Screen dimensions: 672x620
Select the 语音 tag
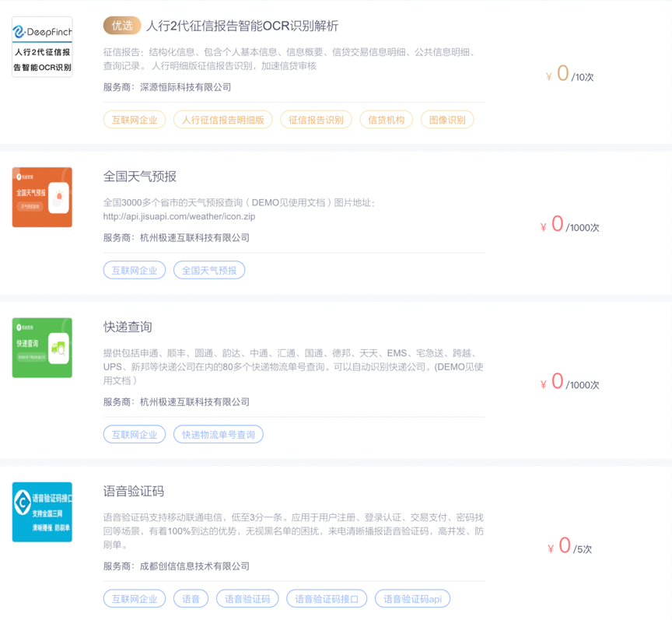click(191, 598)
